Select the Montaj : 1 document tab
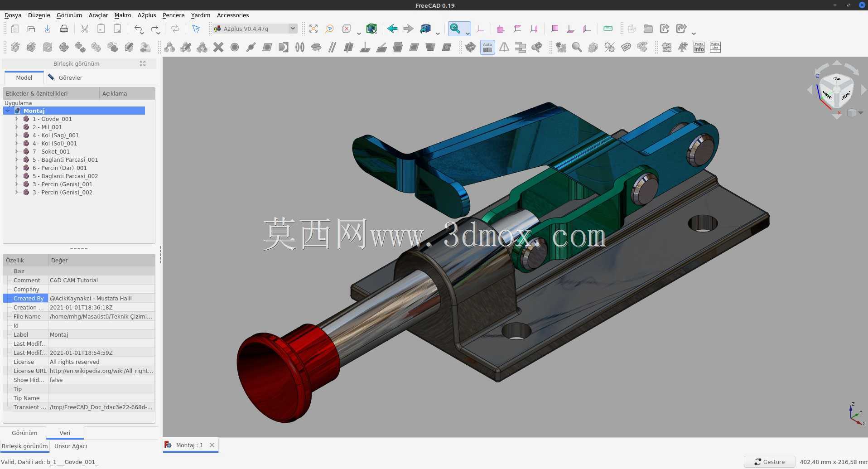Viewport: 868px width, 469px height. pos(189,445)
